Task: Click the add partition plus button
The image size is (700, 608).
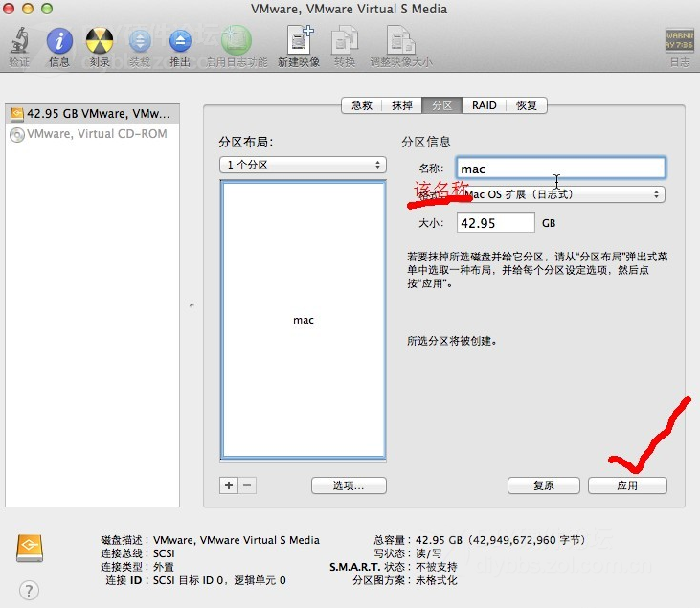Action: pos(229,485)
